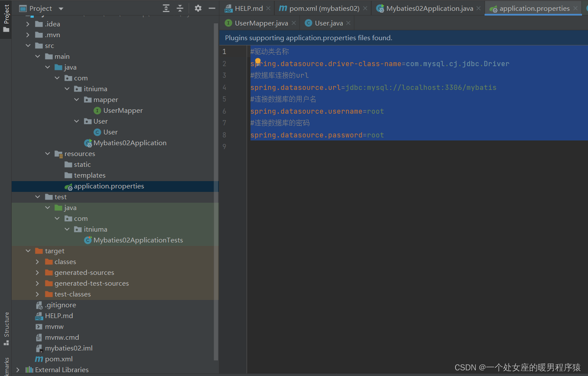The height and width of the screenshot is (376, 588).
Task: Expand the .idea folder
Action: (28, 24)
